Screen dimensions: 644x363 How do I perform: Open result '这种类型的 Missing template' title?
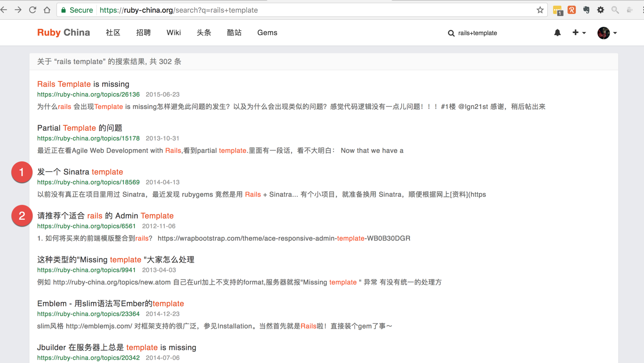click(x=116, y=260)
